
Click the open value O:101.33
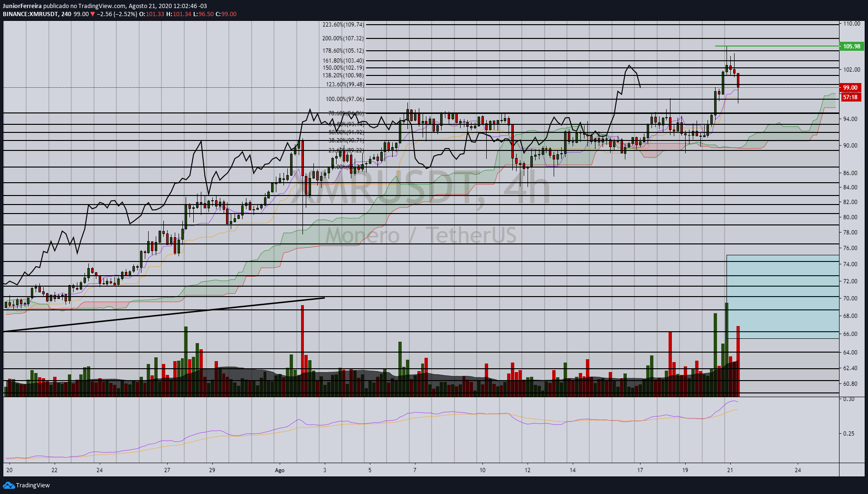tap(151, 14)
